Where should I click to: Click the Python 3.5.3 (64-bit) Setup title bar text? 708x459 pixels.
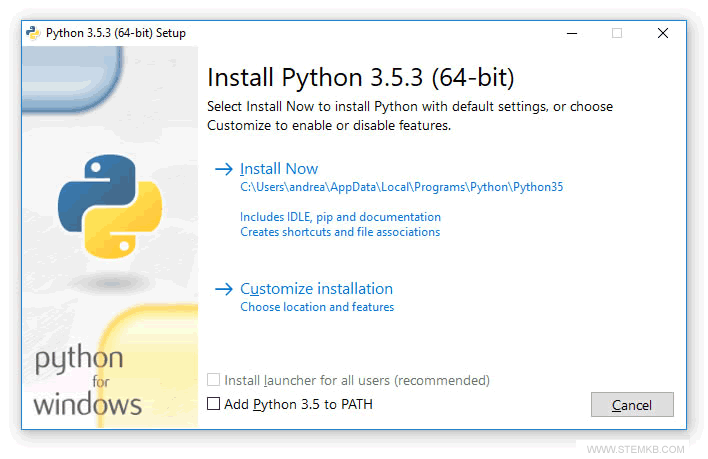(116, 33)
